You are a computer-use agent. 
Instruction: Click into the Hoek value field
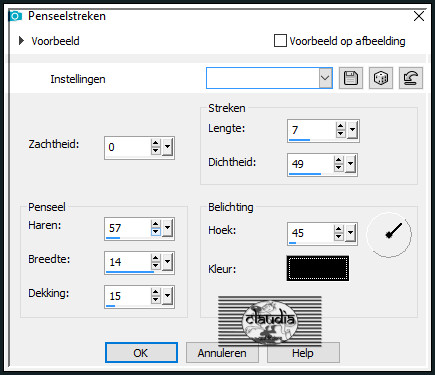(311, 233)
